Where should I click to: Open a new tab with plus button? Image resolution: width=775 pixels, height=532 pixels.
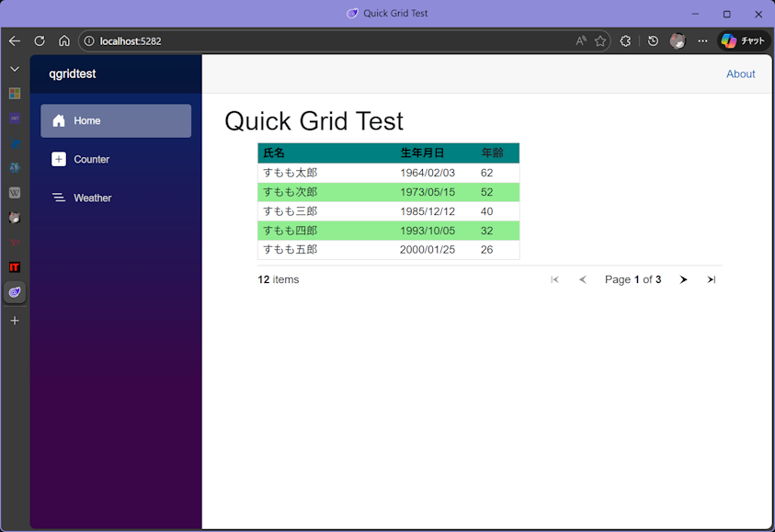tap(15, 321)
